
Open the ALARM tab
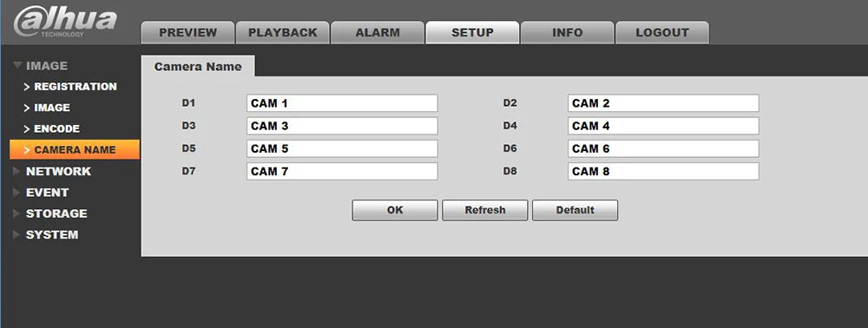tap(378, 33)
